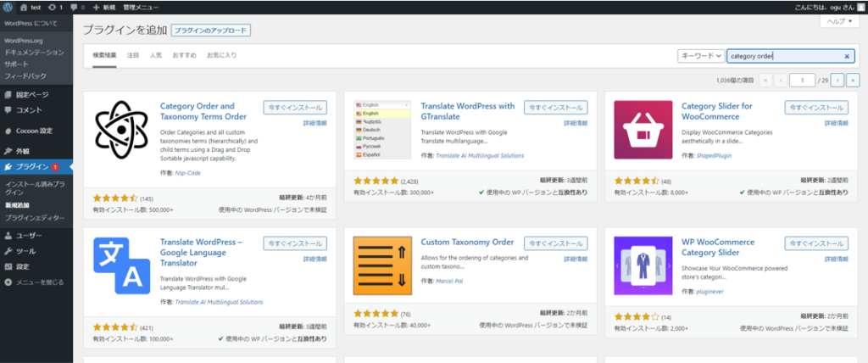The height and width of the screenshot is (363, 868).
Task: Install Category Order and Taxonomy Terms Order
Action: pyautogui.click(x=295, y=107)
